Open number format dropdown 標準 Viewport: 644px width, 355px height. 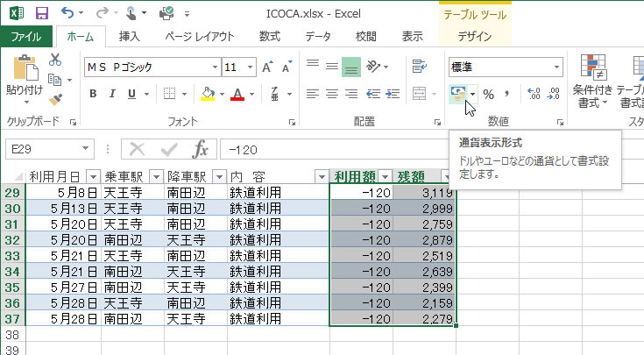[x=556, y=67]
